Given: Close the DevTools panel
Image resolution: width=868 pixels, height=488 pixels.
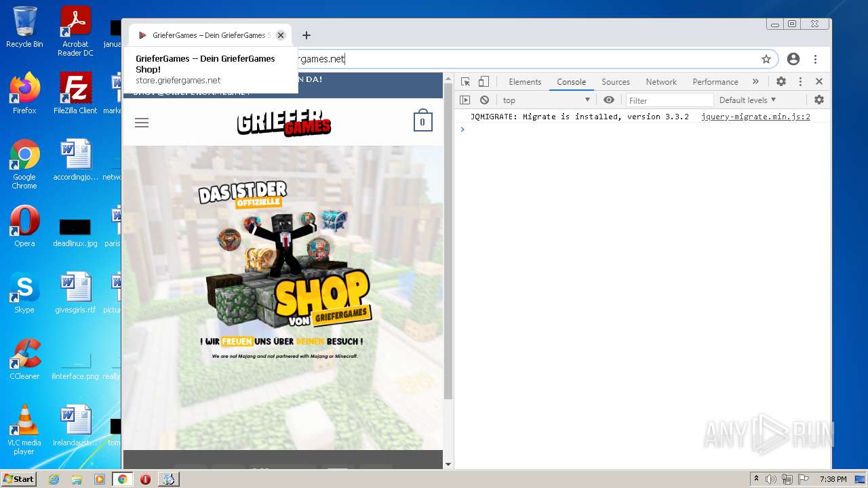Looking at the screenshot, I should [819, 81].
